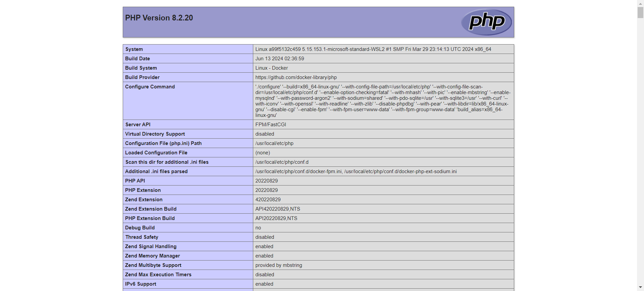Viewport: 644px width, 291px height.
Task: Click the /usr/local/etc/php path value
Action: click(274, 143)
